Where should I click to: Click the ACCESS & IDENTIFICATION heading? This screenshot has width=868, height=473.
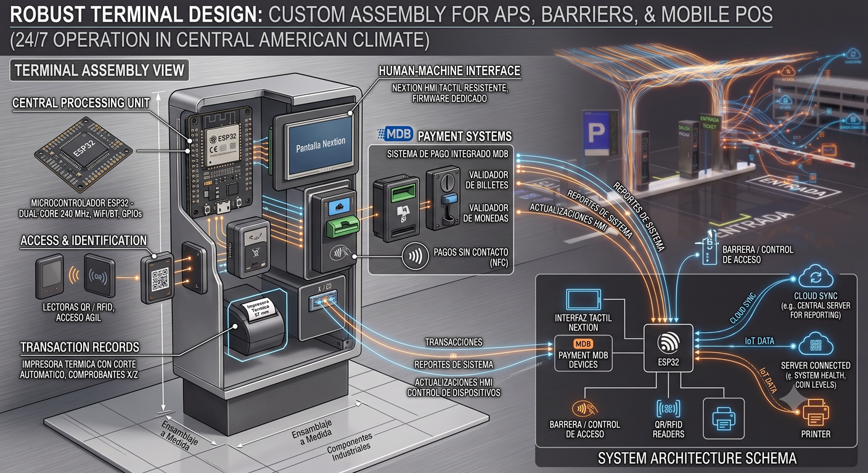pos(83,240)
